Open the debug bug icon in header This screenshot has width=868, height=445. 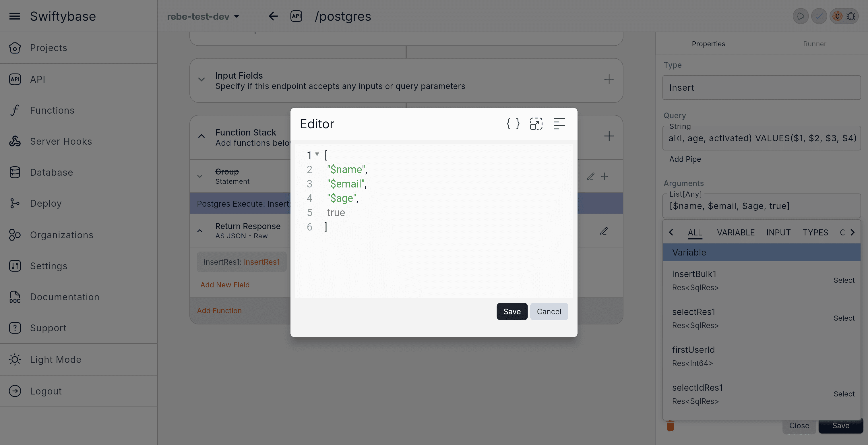pyautogui.click(x=851, y=16)
